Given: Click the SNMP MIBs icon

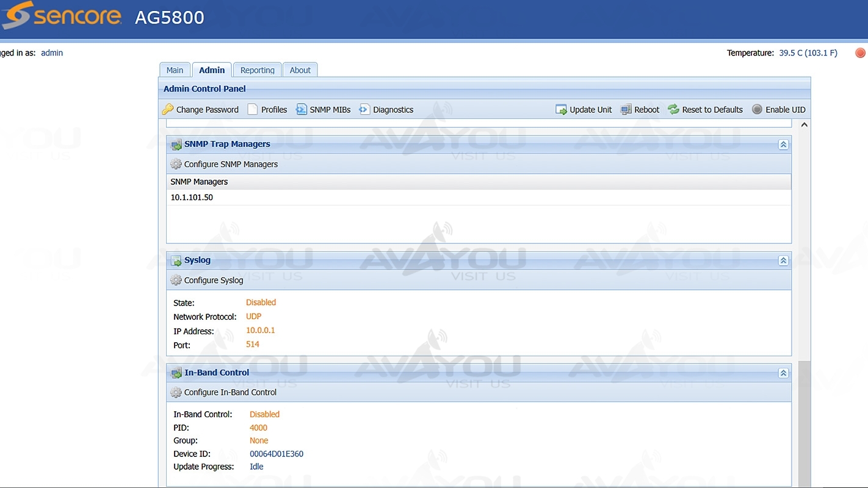Looking at the screenshot, I should coord(302,110).
